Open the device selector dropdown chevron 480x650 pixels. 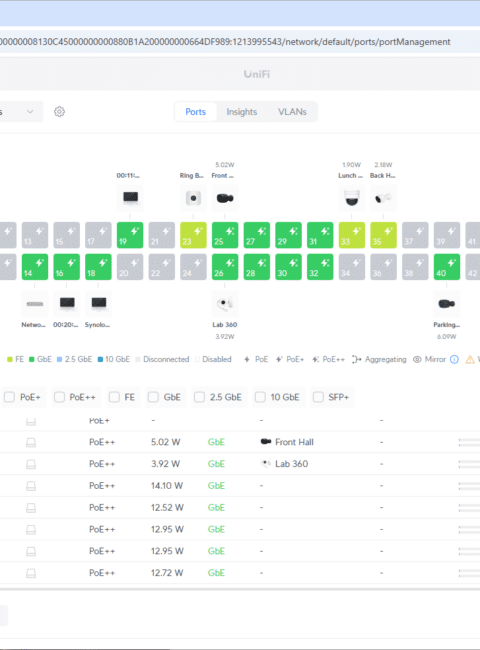(30, 112)
